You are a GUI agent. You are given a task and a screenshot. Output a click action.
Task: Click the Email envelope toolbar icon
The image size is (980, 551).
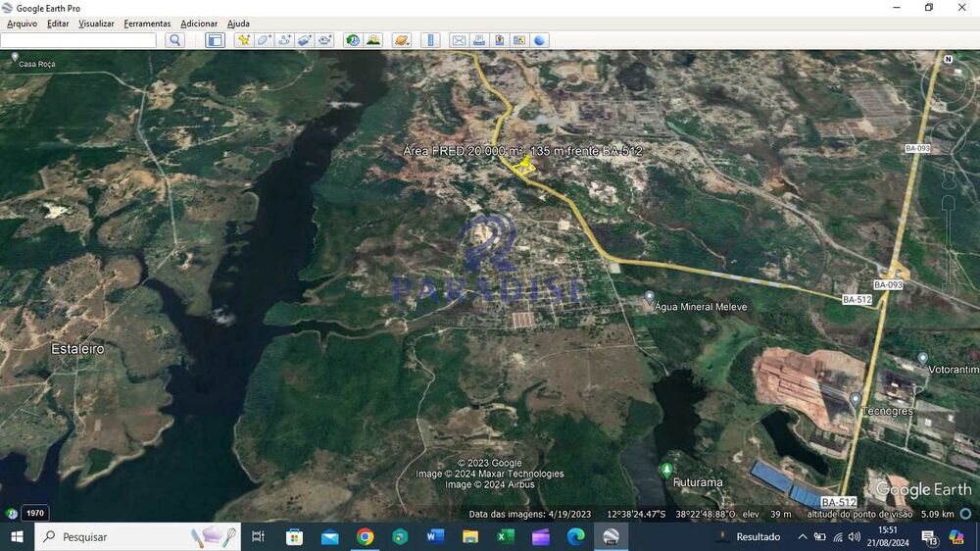[458, 40]
